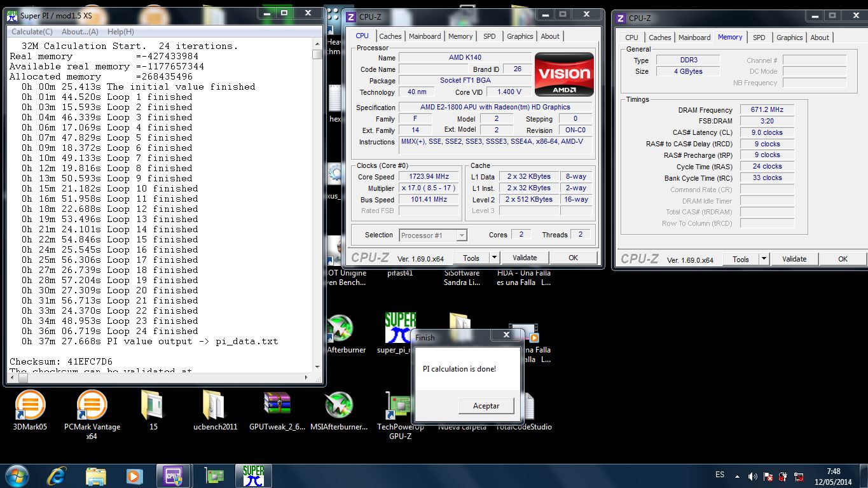Click the power plug tray icon
The width and height of the screenshot is (868, 488).
tap(783, 476)
